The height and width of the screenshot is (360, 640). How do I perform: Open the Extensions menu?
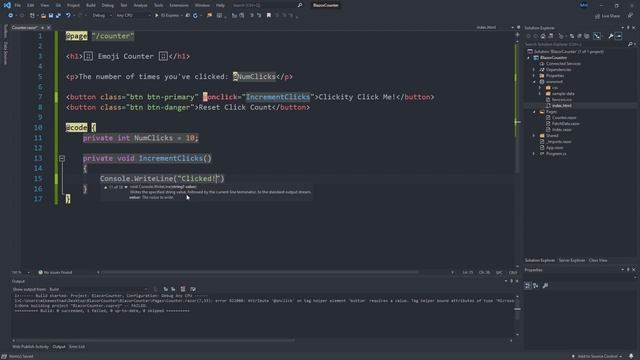(x=179, y=5)
